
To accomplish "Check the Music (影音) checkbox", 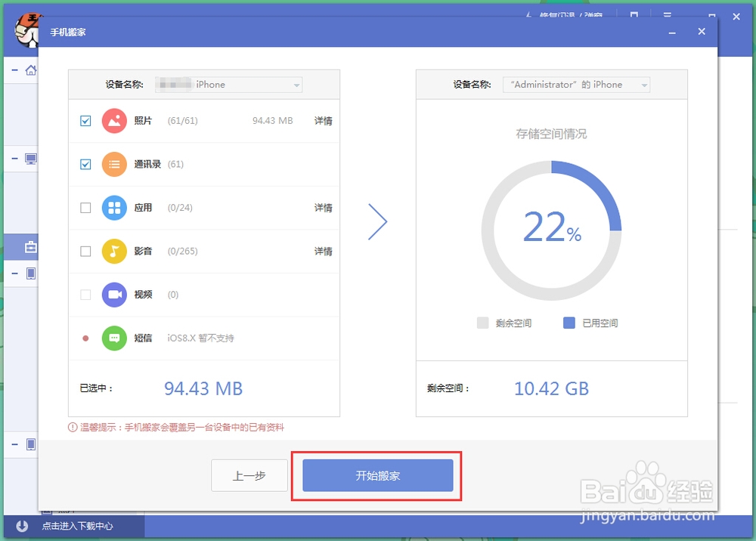I will coord(85,251).
